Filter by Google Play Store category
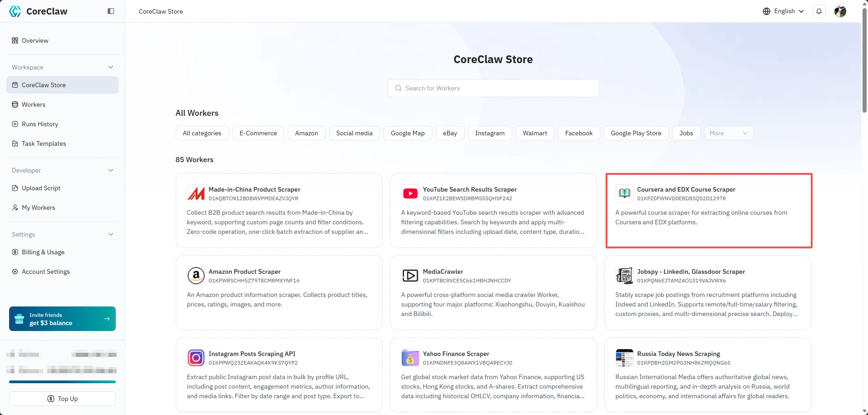Viewport: 868px width, 415px height. [636, 133]
